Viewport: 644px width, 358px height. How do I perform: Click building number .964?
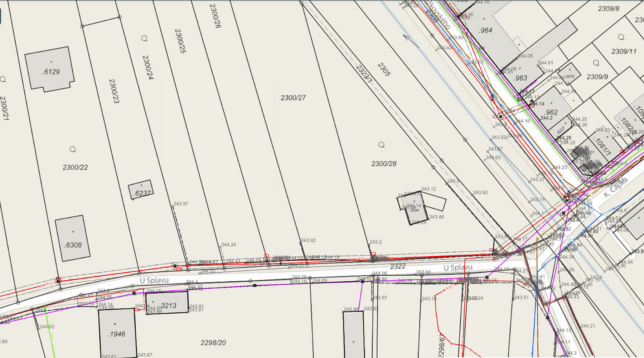tap(485, 30)
